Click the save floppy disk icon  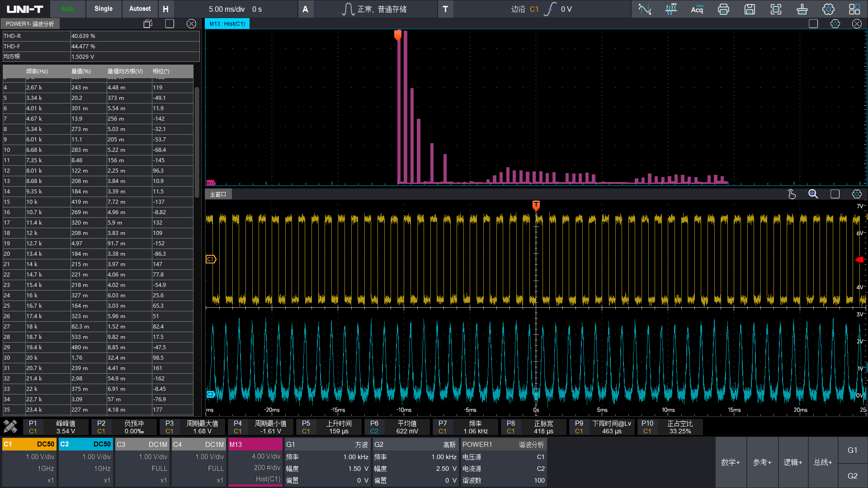(x=750, y=9)
